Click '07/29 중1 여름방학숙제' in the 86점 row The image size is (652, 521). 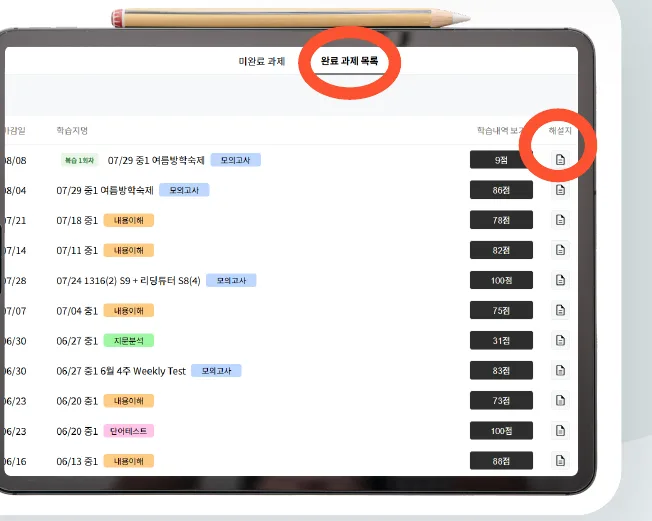tap(105, 190)
